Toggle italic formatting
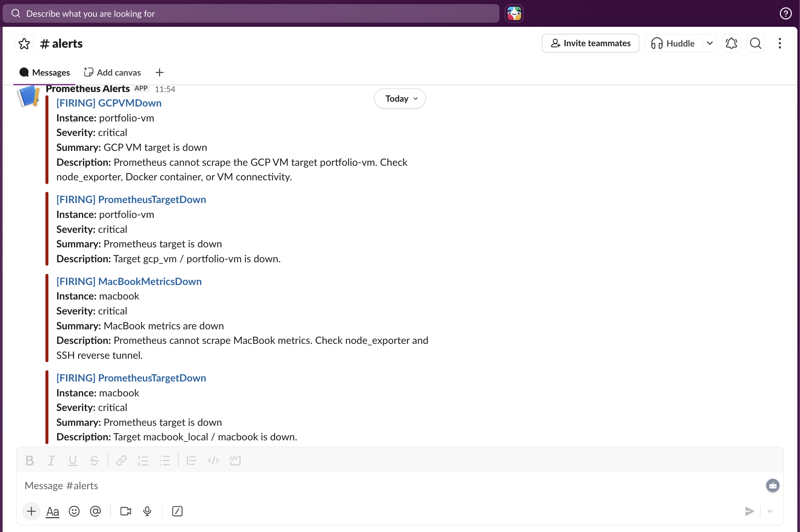This screenshot has height=532, width=800. pyautogui.click(x=51, y=461)
